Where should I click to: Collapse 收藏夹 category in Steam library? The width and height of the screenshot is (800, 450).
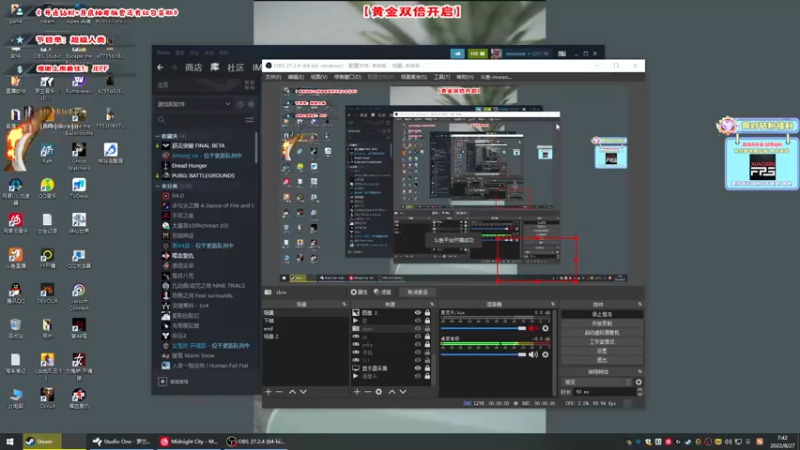(x=158, y=136)
